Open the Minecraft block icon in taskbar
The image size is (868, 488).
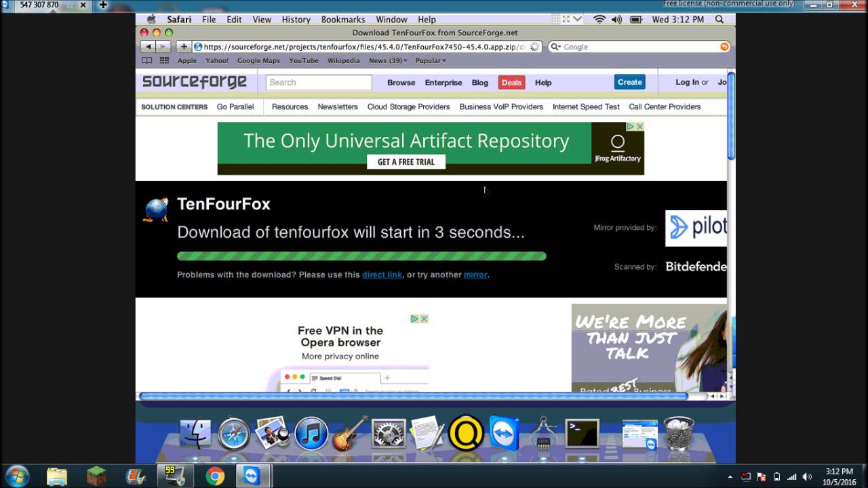tap(96, 476)
